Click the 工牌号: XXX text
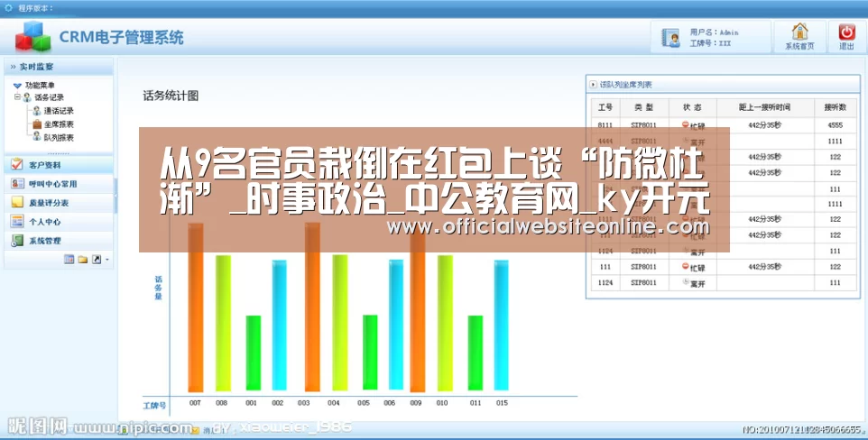The image size is (868, 440). tap(710, 43)
